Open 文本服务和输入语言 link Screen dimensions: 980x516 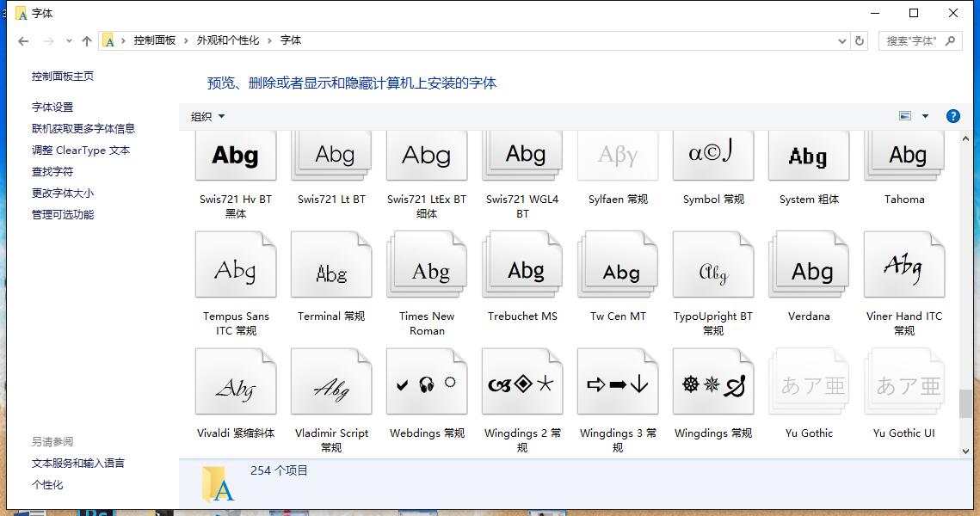[78, 464]
